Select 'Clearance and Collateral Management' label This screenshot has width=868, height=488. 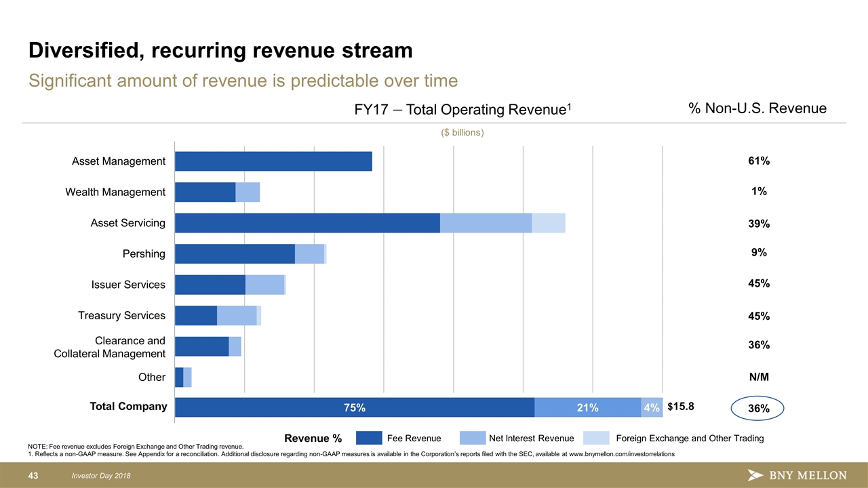pyautogui.click(x=110, y=347)
